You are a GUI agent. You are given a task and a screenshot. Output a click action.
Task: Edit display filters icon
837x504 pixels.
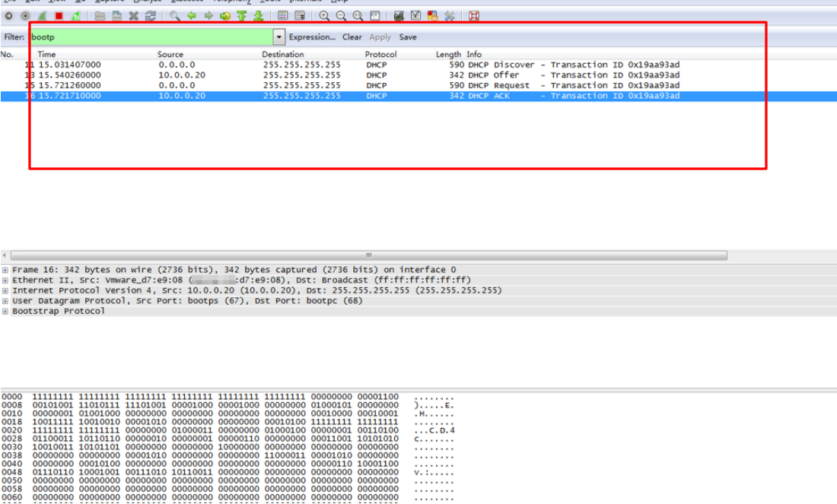pos(415,16)
